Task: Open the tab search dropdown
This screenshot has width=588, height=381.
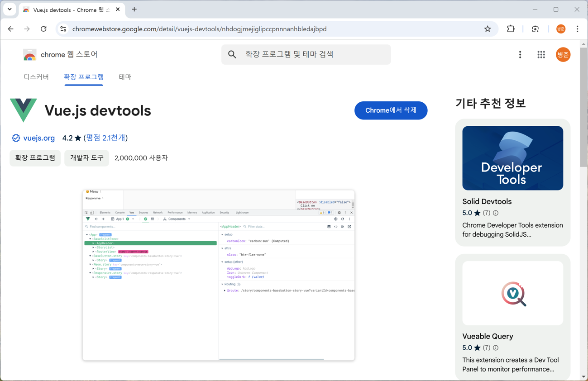Action: (10, 9)
